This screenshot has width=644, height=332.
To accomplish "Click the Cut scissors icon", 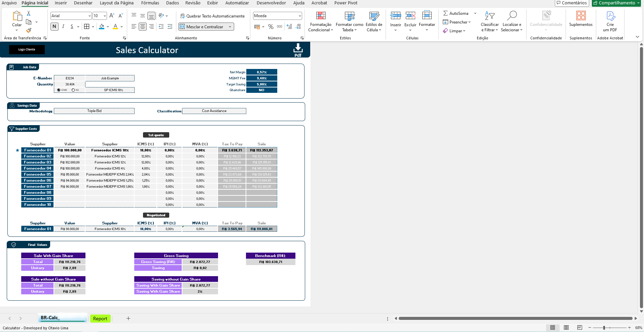I will coord(29,13).
